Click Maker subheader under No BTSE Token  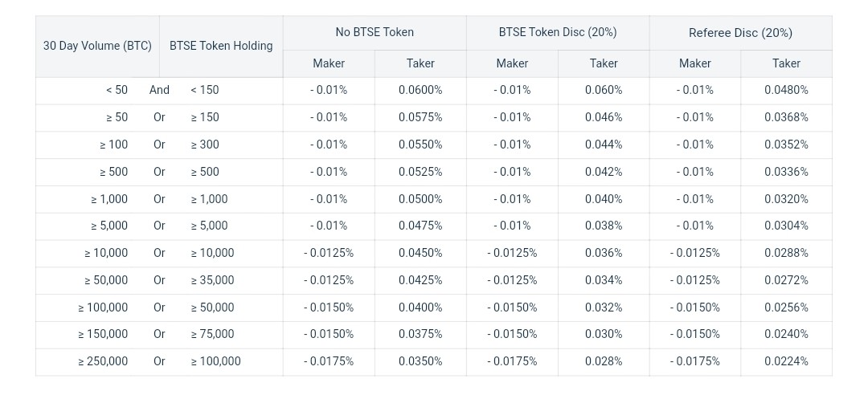(329, 63)
